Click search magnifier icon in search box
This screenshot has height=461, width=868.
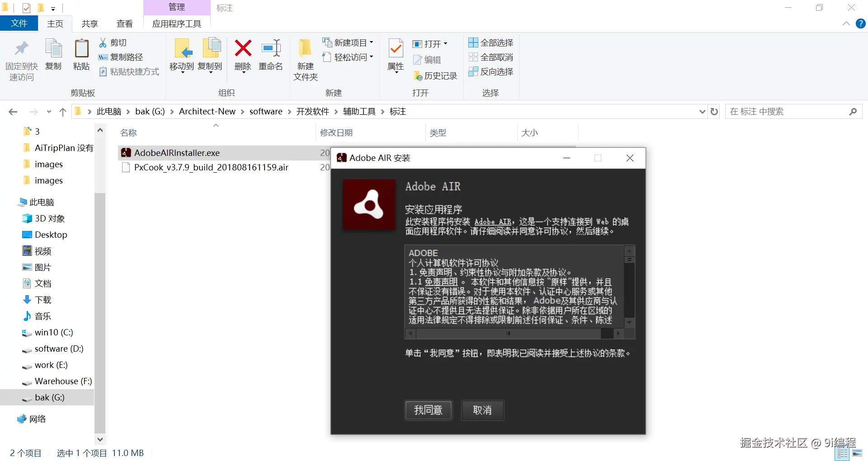pos(853,111)
